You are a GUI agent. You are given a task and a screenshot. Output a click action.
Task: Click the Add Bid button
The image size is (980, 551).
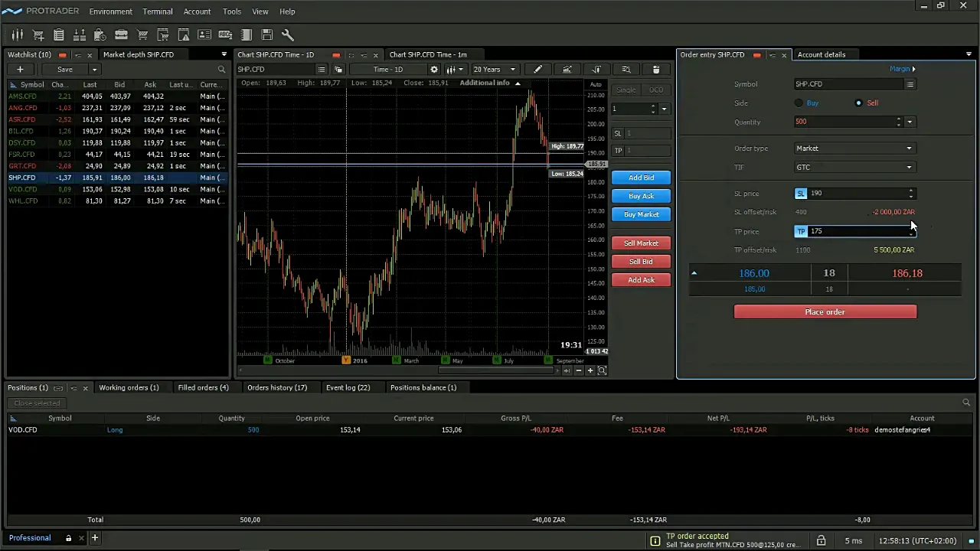pyautogui.click(x=642, y=178)
